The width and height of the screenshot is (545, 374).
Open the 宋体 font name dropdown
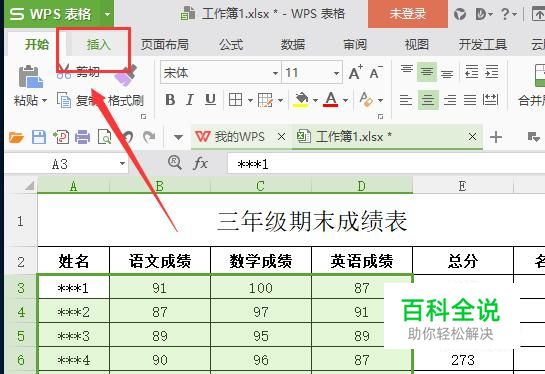click(x=275, y=73)
